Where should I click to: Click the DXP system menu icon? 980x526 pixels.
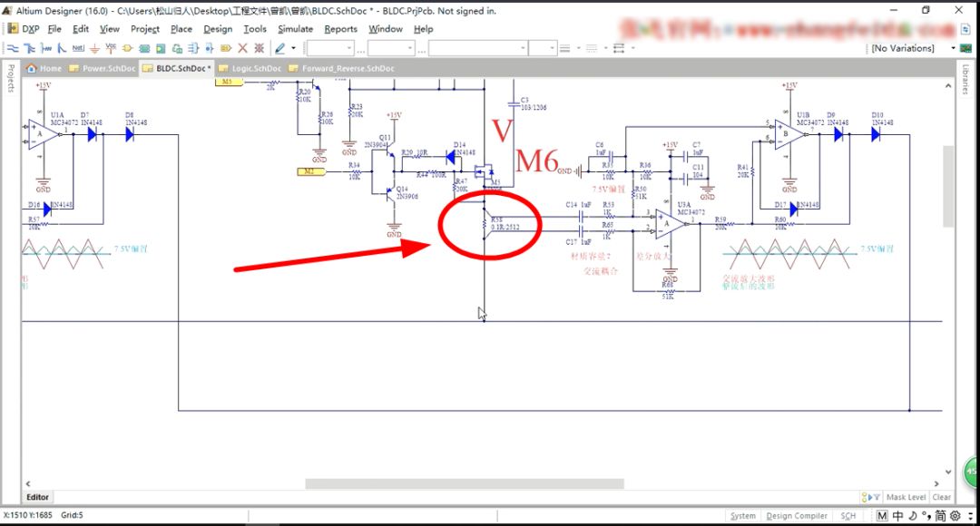click(x=12, y=29)
